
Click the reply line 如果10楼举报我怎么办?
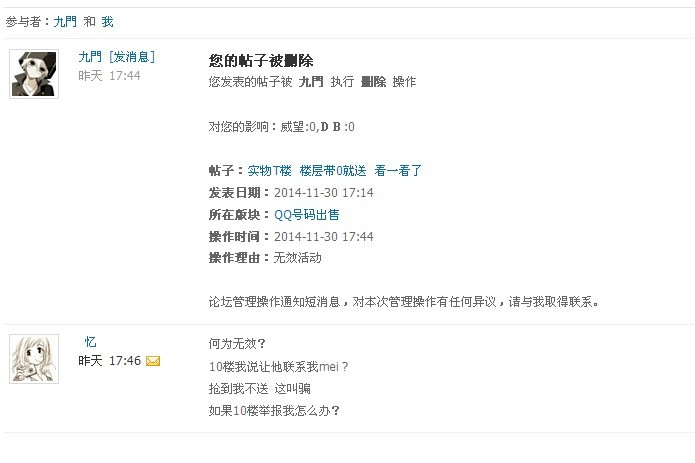pos(274,411)
